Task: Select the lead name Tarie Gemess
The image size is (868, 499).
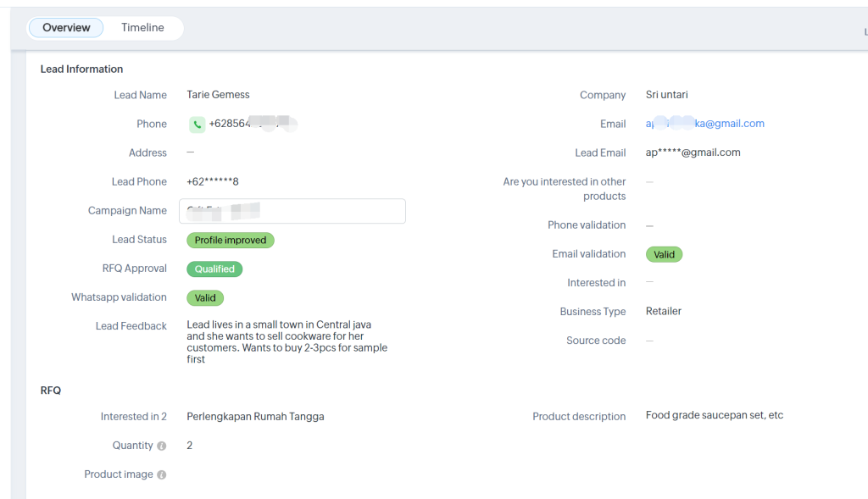Action: pos(218,95)
